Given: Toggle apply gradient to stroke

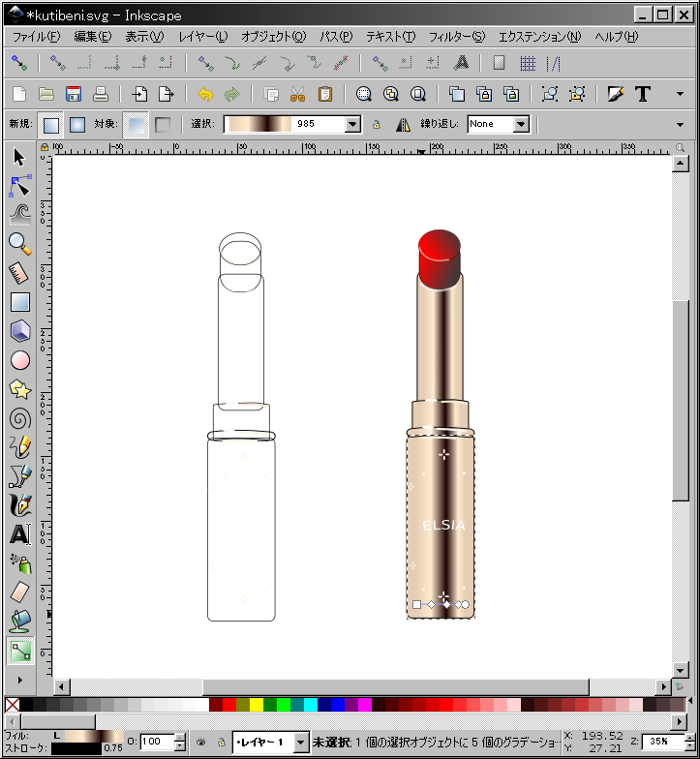Looking at the screenshot, I should [163, 125].
